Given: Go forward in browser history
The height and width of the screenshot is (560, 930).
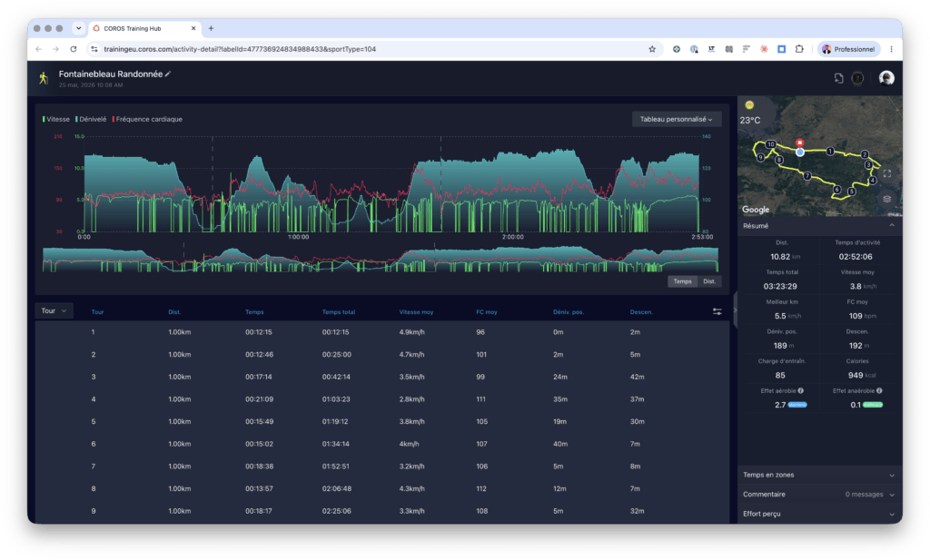Looking at the screenshot, I should point(55,49).
